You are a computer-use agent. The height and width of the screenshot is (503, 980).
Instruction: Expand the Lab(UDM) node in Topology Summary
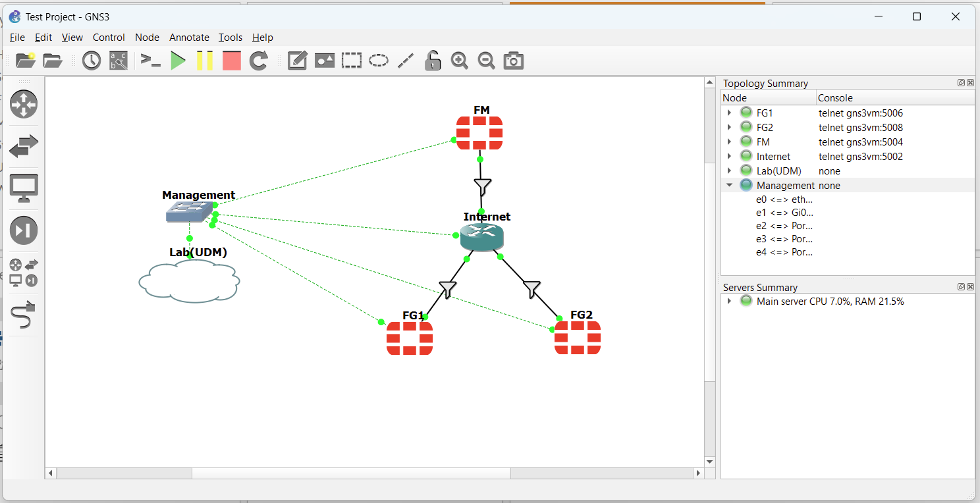[729, 171]
